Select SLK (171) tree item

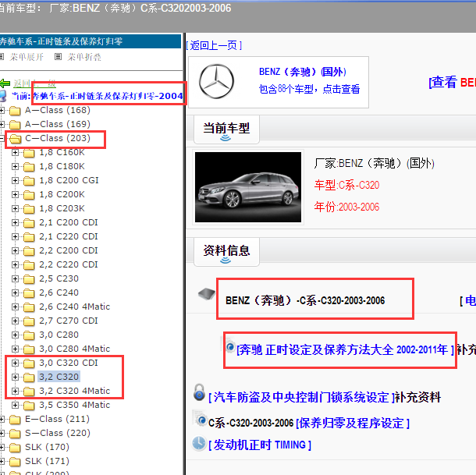(x=47, y=461)
